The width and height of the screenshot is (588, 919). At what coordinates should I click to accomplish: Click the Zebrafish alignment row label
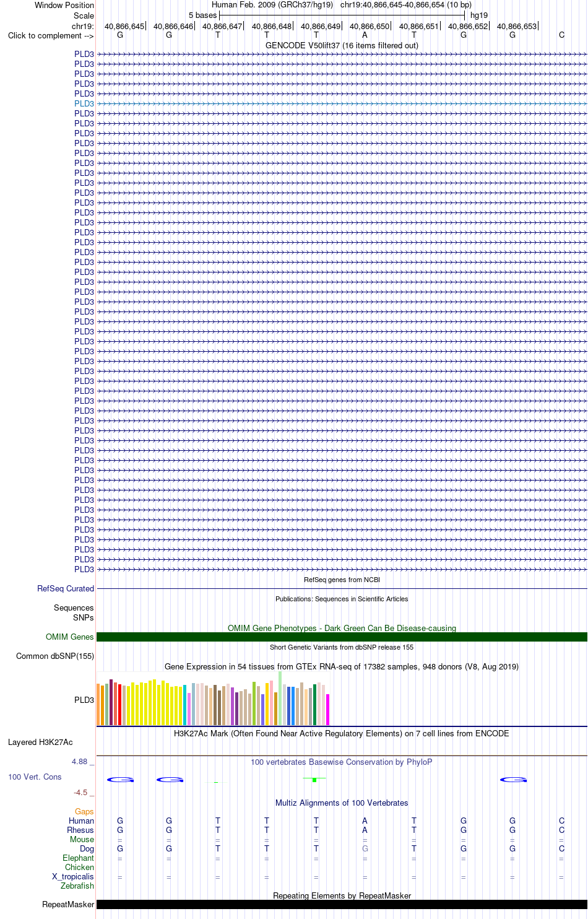[x=77, y=886]
